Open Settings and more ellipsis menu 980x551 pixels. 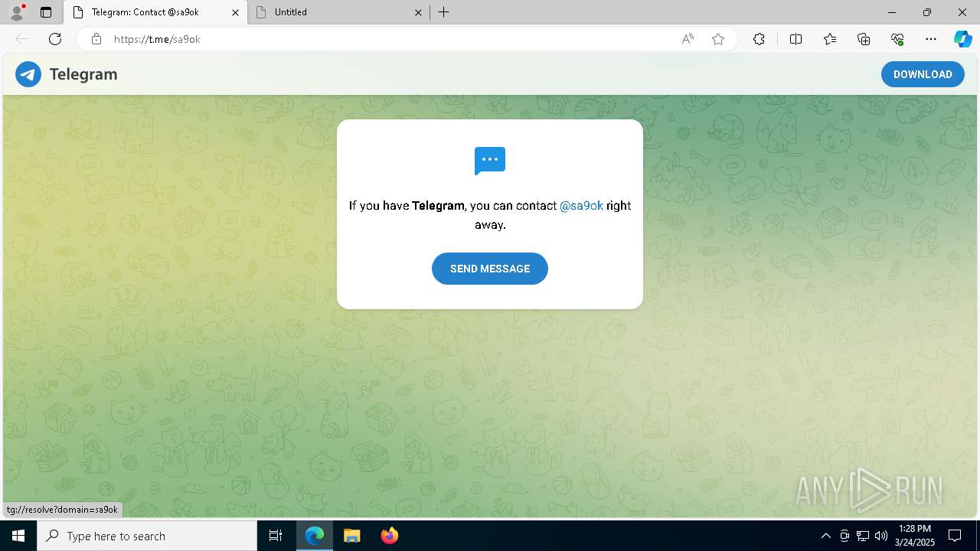point(931,39)
